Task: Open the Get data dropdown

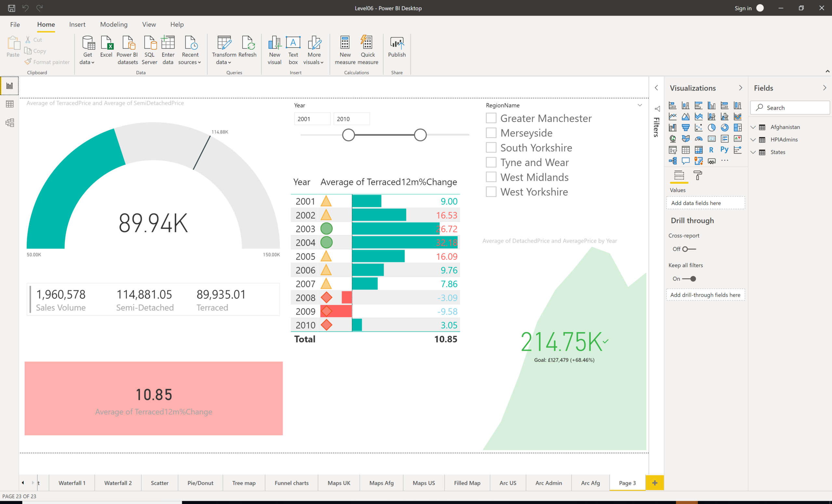Action: click(87, 50)
